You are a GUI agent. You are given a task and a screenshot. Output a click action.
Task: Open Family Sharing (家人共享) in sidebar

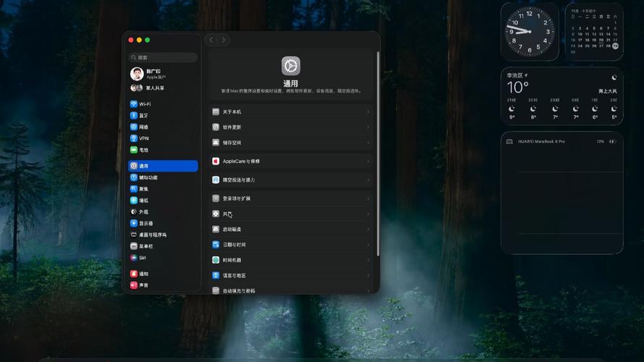point(163,88)
